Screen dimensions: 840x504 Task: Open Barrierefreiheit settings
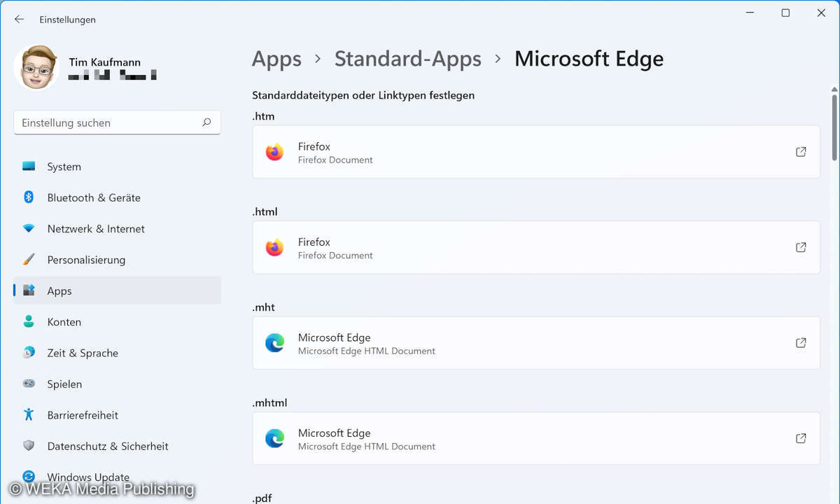click(118, 415)
